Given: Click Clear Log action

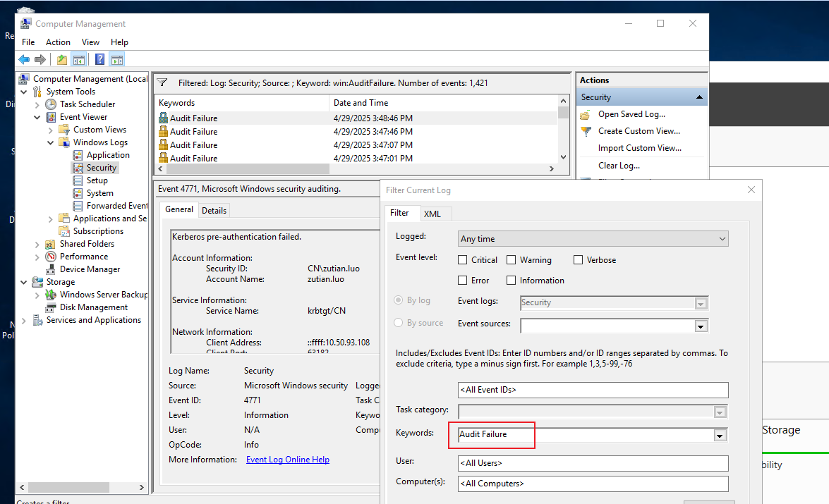Looking at the screenshot, I should pos(619,166).
